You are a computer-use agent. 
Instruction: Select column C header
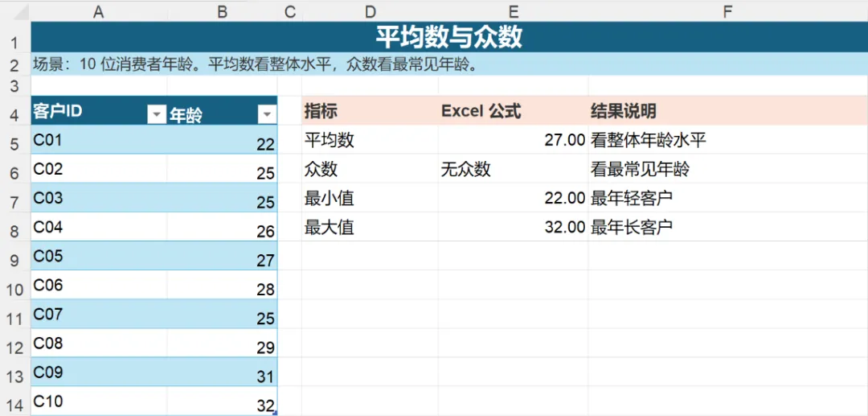[x=289, y=11]
